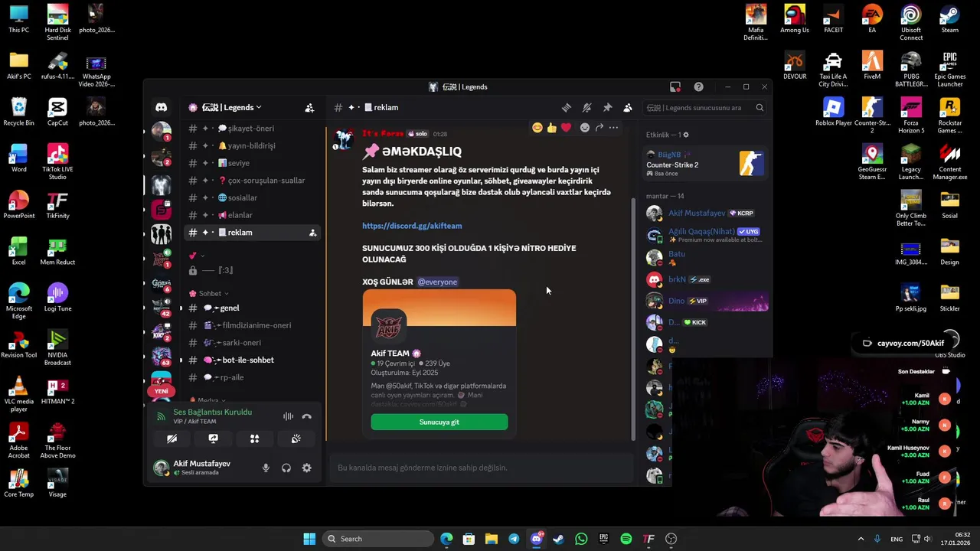Toggle noise suppression waveform icon
This screenshot has width=980, height=551.
[x=288, y=416]
